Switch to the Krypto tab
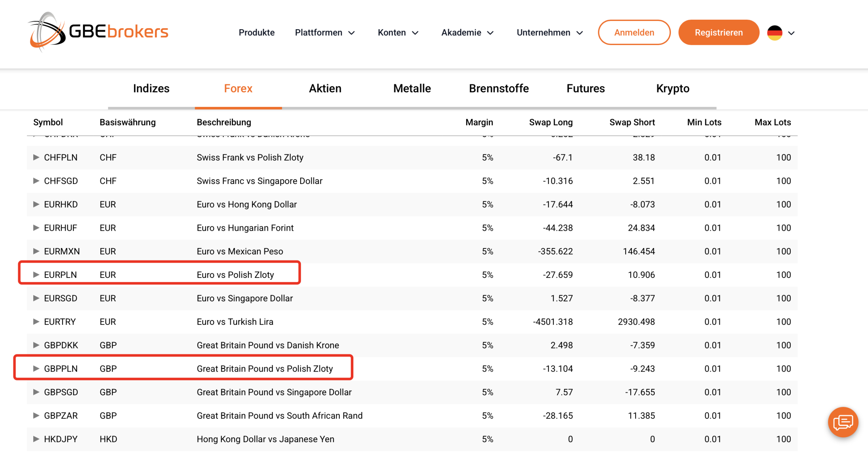This screenshot has height=452, width=868. [x=673, y=89]
